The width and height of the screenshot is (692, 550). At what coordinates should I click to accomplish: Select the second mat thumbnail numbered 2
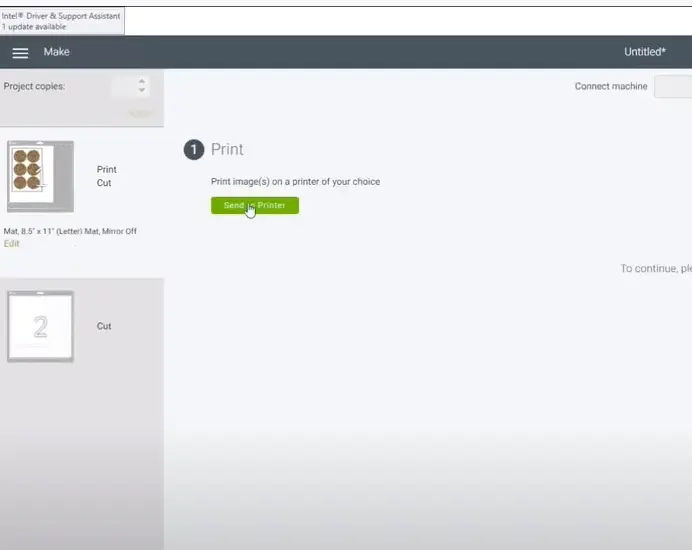click(x=40, y=326)
